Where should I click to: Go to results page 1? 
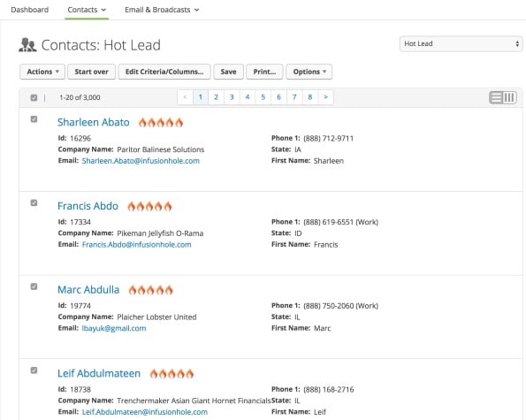coord(201,97)
